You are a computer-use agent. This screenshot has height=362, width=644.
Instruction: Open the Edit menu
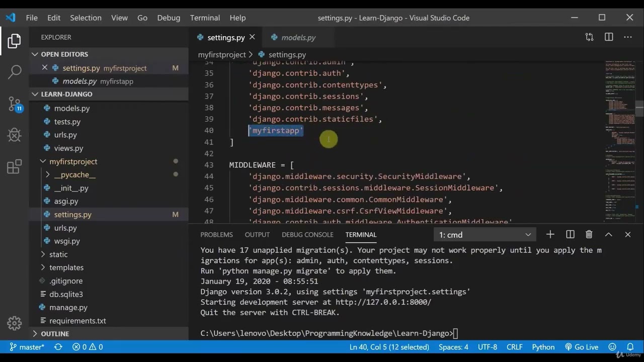click(x=54, y=18)
